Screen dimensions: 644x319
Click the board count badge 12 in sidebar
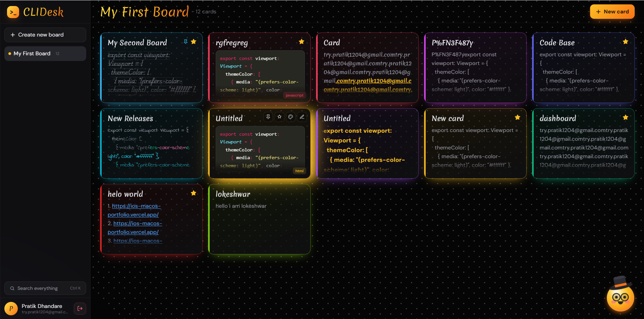[x=57, y=54]
